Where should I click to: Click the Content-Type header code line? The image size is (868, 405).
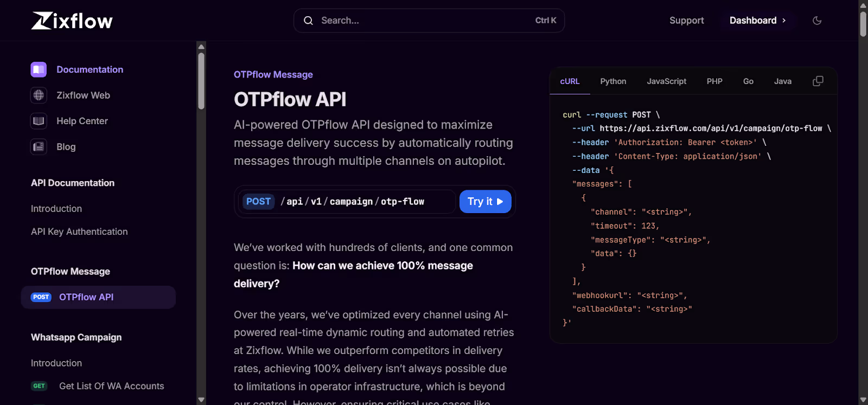point(672,156)
